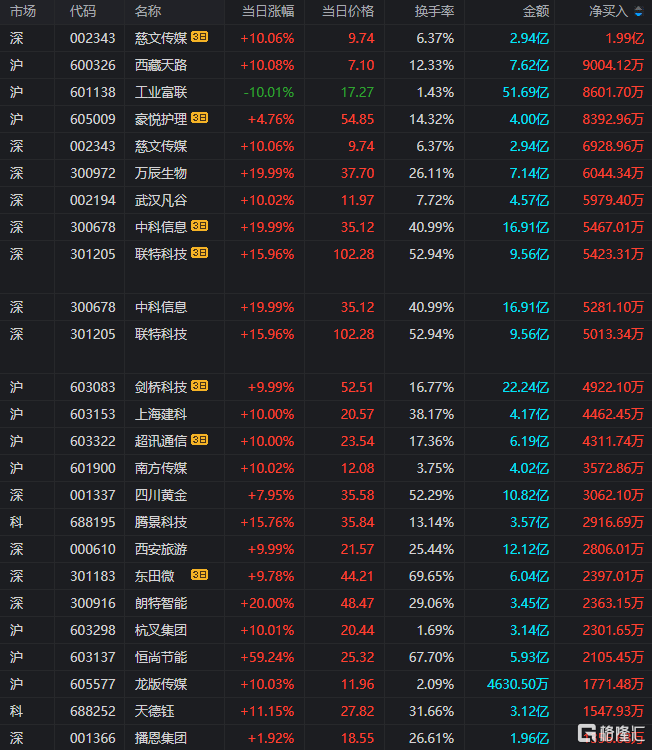Image resolution: width=652 pixels, height=750 pixels.
Task: Select stock code 603298
Action: point(93,630)
